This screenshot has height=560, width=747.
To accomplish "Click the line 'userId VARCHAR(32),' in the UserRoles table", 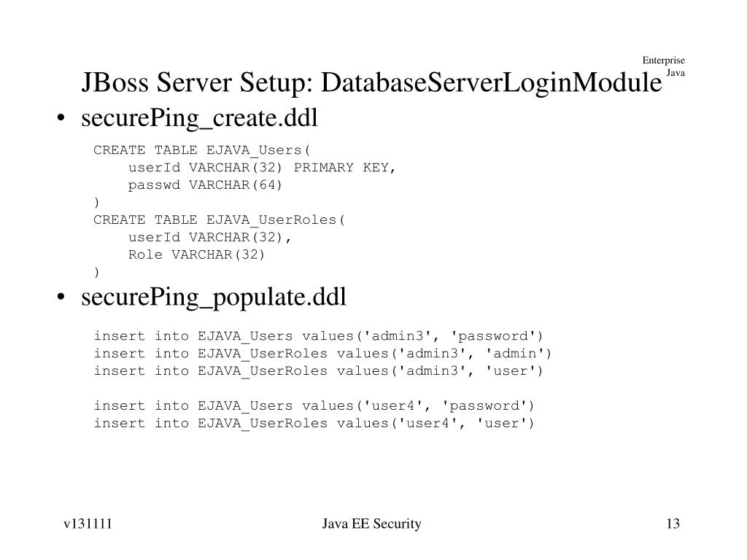I will coord(209,237).
